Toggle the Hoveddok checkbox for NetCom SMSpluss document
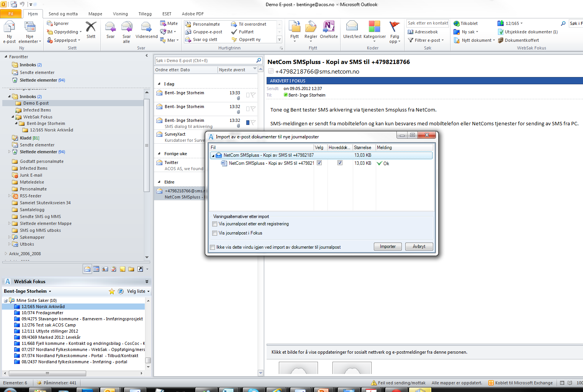Image resolution: width=583 pixels, height=392 pixels. [340, 163]
